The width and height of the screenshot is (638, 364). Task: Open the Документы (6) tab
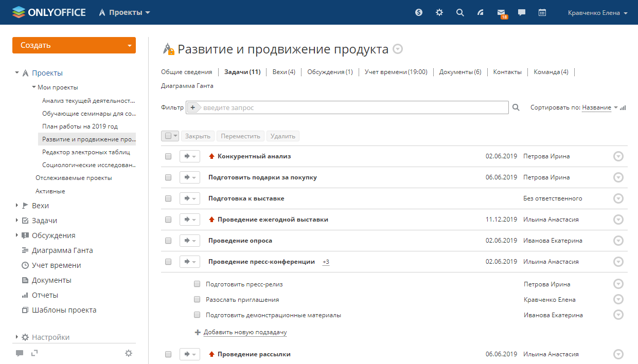click(x=460, y=72)
